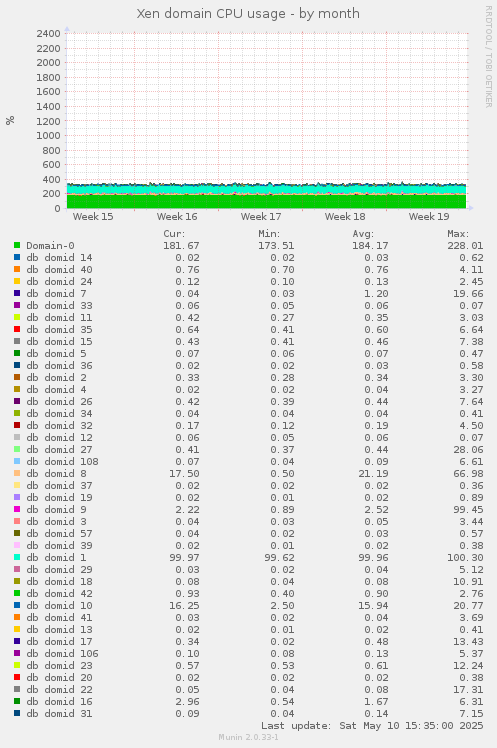The width and height of the screenshot is (497, 748).
Task: Click domid 9 max value 99.45
Action: coord(468,509)
